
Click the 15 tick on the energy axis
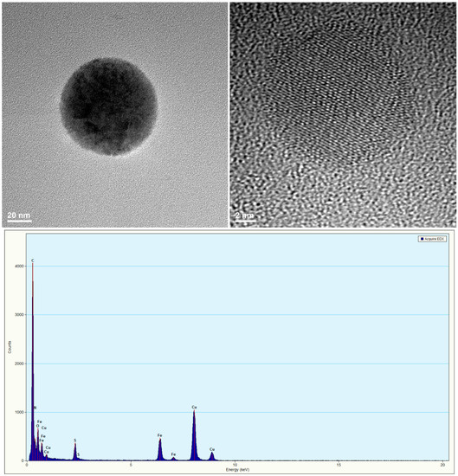pyautogui.click(x=339, y=465)
